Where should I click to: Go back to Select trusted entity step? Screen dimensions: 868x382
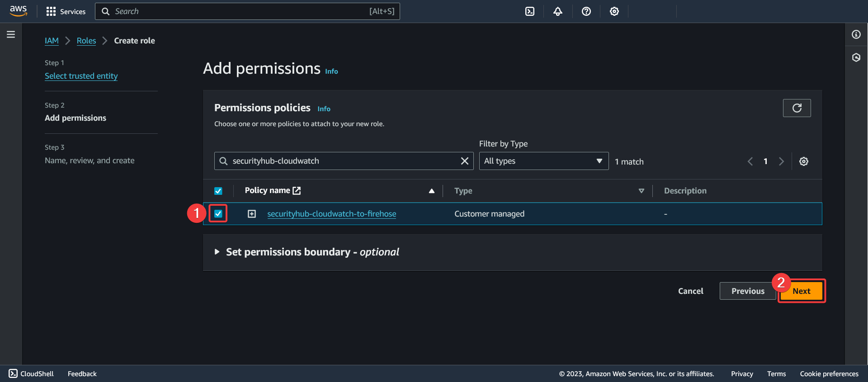tap(81, 76)
